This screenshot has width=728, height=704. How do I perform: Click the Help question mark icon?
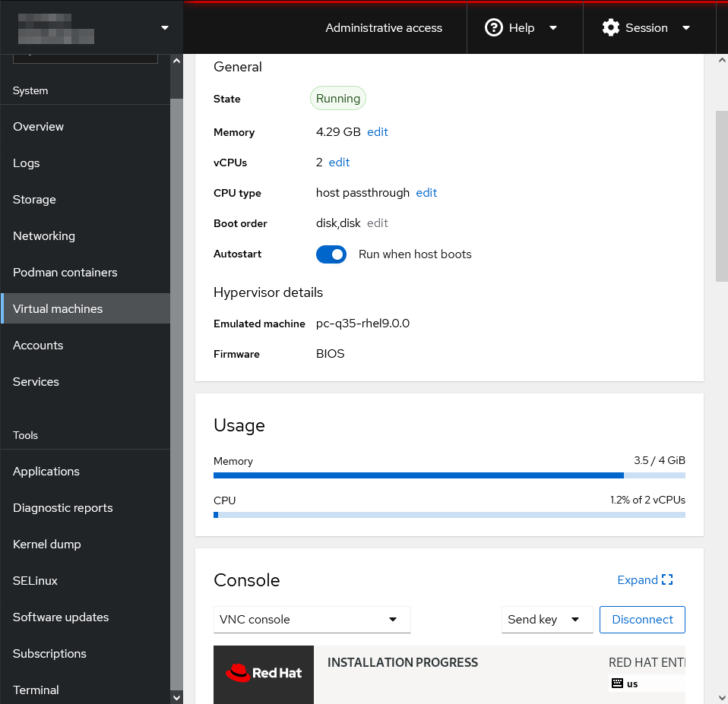click(494, 28)
